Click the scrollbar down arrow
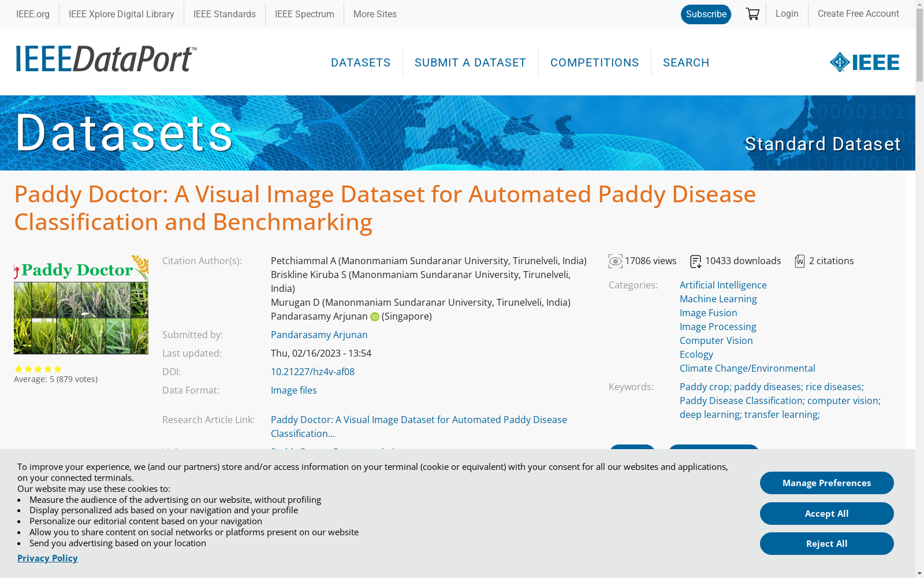Image resolution: width=924 pixels, height=578 pixels. click(x=919, y=573)
